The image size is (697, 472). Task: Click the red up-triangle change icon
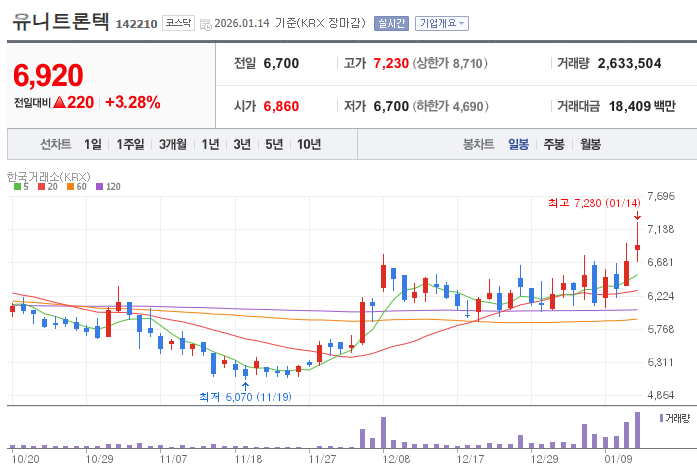click(60, 103)
